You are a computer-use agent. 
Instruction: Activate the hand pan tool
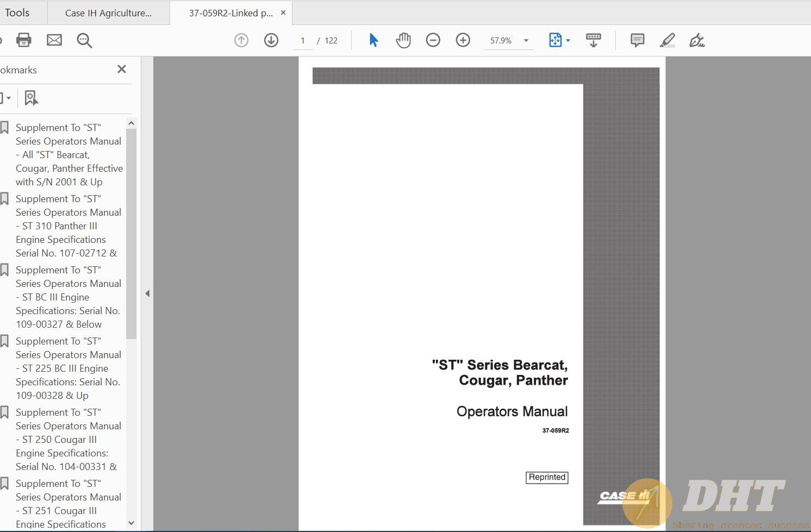point(403,40)
